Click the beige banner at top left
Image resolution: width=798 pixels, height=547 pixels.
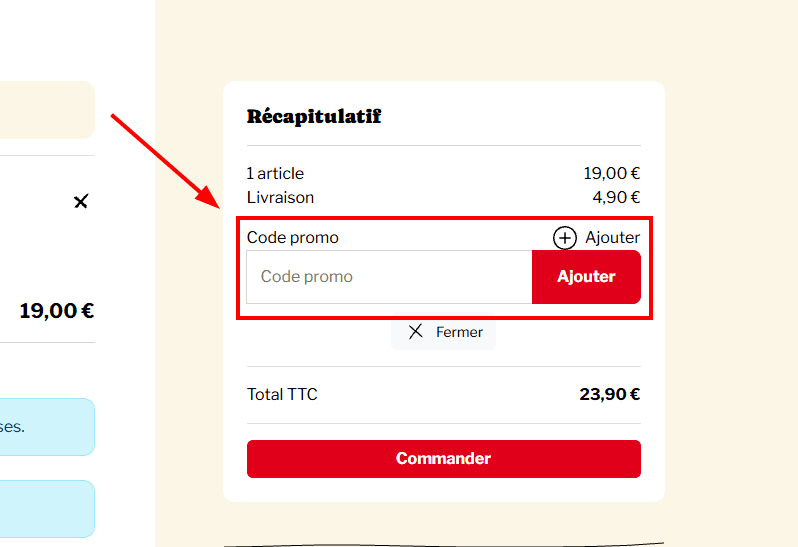click(x=47, y=110)
